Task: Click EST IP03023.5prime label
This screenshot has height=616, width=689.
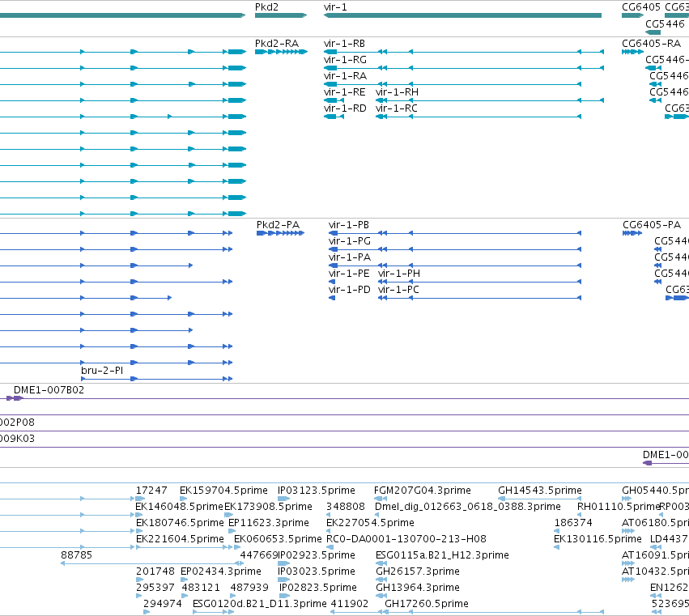Action: 317,571
